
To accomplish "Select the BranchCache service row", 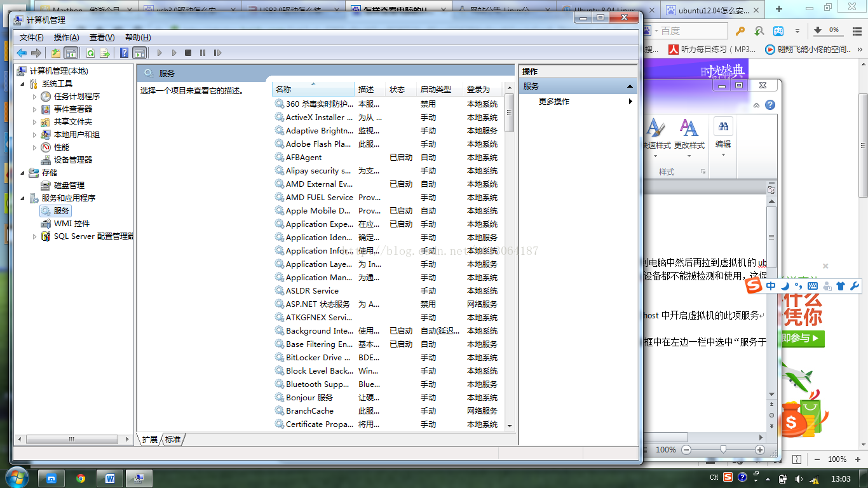I will pyautogui.click(x=388, y=411).
